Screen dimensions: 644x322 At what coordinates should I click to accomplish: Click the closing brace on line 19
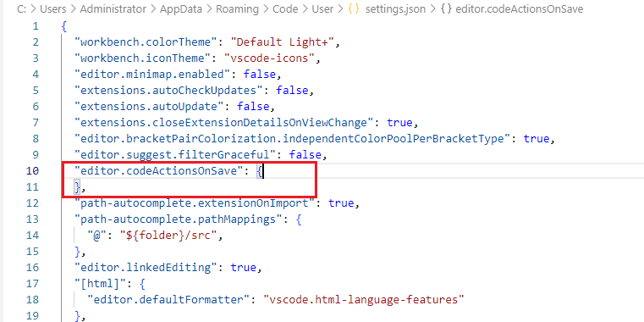pos(77,316)
